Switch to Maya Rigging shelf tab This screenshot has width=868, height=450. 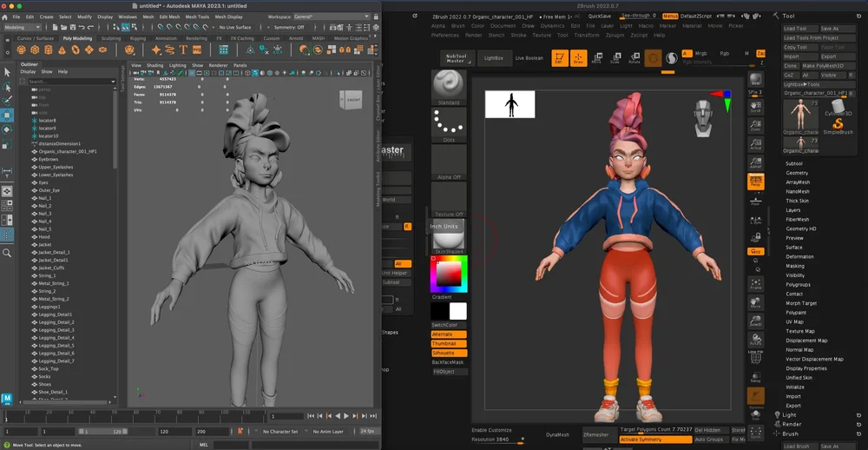click(138, 38)
